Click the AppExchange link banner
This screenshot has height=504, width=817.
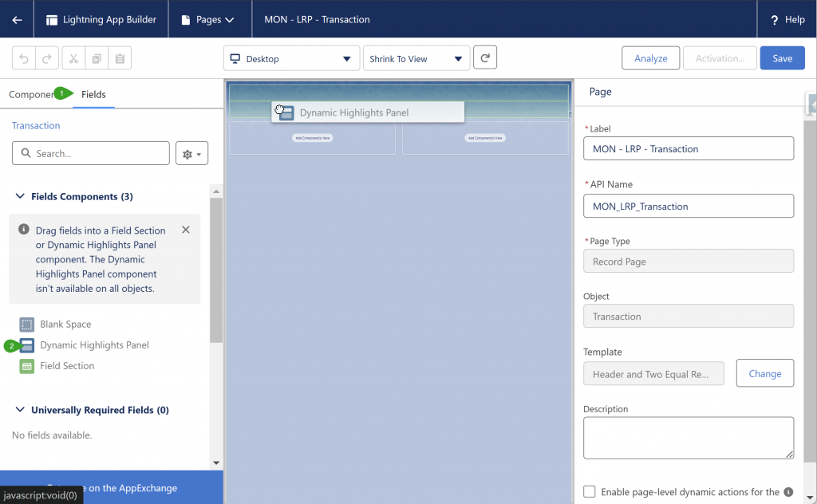click(x=112, y=487)
